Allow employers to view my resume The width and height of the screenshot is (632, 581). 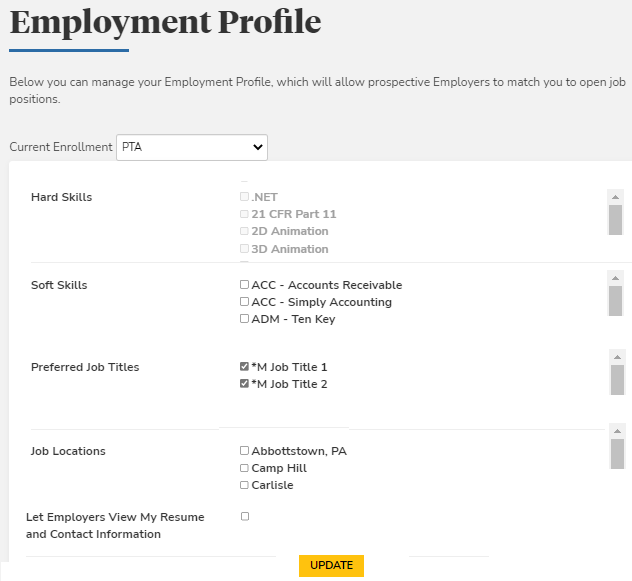(245, 517)
